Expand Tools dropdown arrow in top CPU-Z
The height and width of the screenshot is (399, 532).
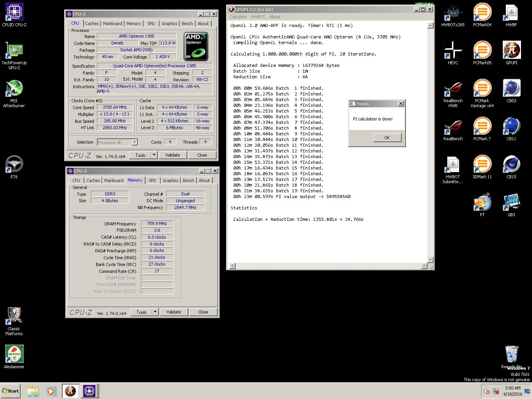coord(154,155)
